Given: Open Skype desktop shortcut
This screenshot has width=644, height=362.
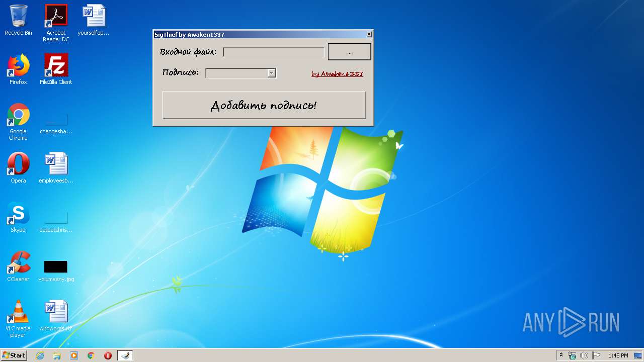Looking at the screenshot, I should 18,217.
